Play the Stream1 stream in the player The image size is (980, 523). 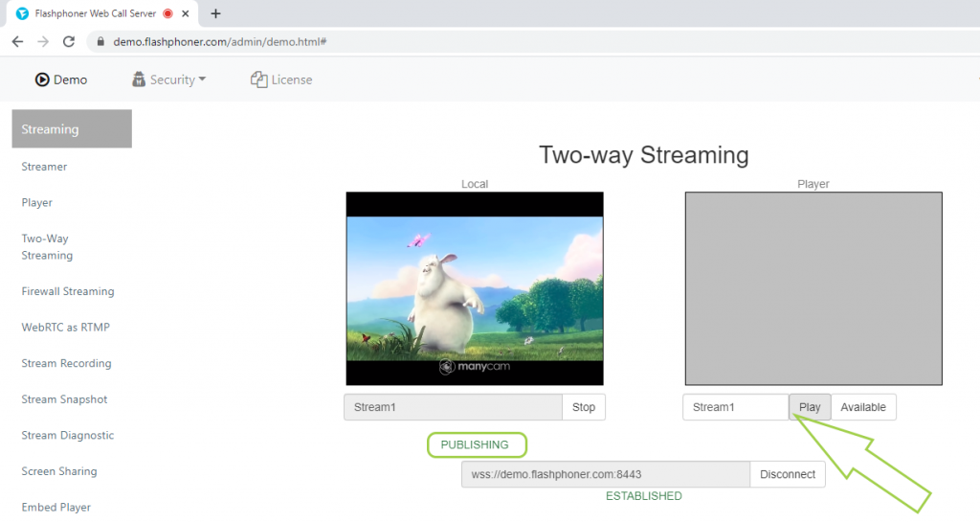[810, 407]
